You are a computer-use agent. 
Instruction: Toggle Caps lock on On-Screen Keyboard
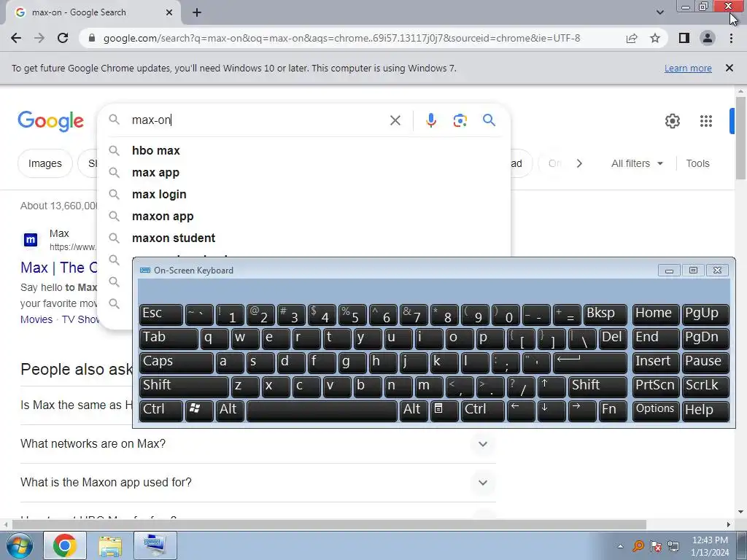click(x=177, y=362)
